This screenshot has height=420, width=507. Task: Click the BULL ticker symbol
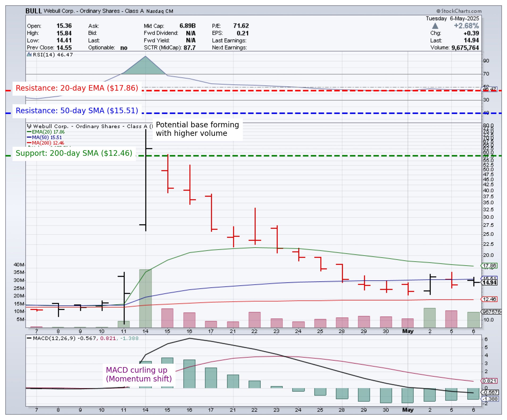click(x=34, y=11)
